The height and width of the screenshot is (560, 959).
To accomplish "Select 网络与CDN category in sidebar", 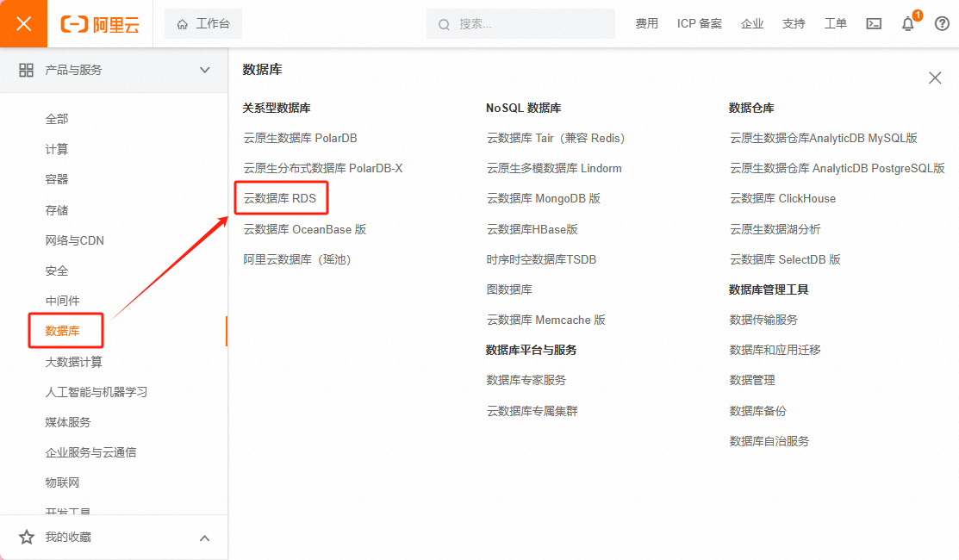I will 75,240.
